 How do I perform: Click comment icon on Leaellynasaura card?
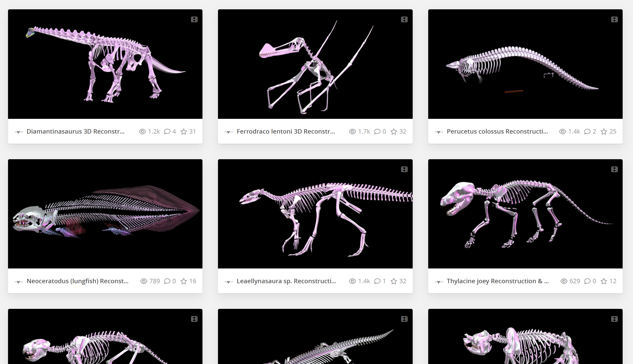pyautogui.click(x=377, y=281)
